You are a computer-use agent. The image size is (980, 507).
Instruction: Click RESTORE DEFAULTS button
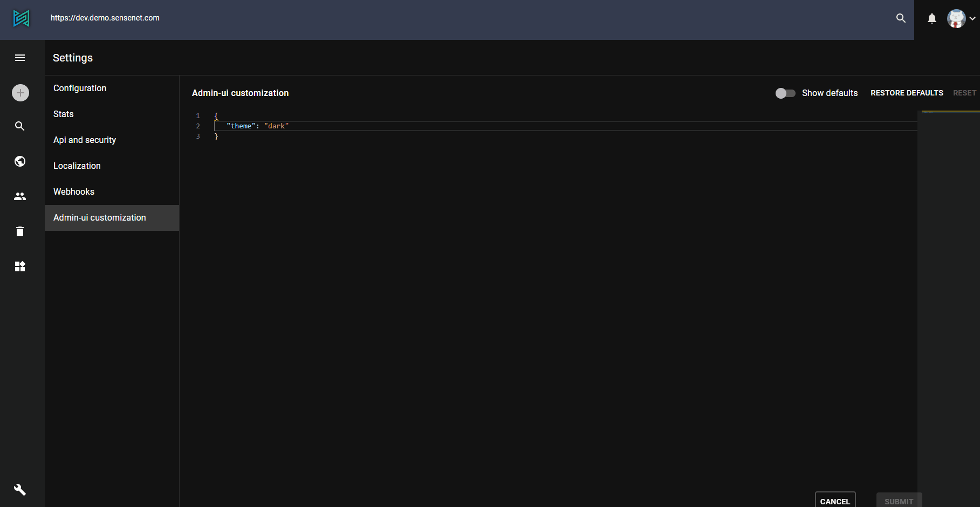907,93
